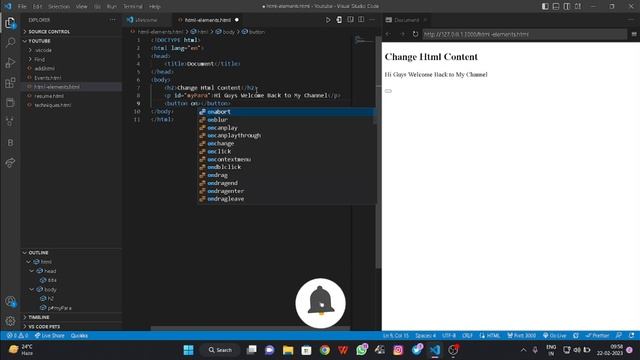
Task: Open the Extensions view
Action: click(10, 83)
